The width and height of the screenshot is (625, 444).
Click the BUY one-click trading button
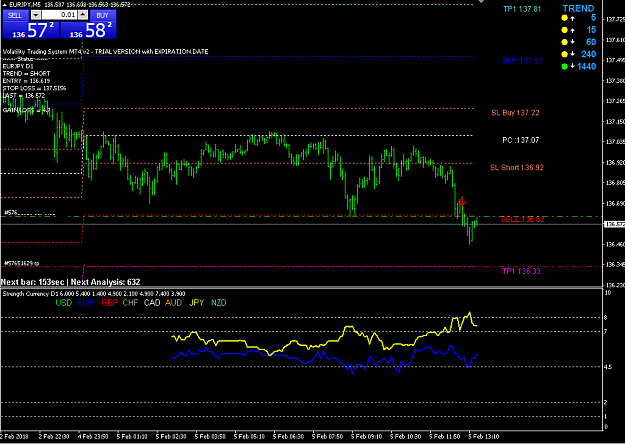(102, 15)
